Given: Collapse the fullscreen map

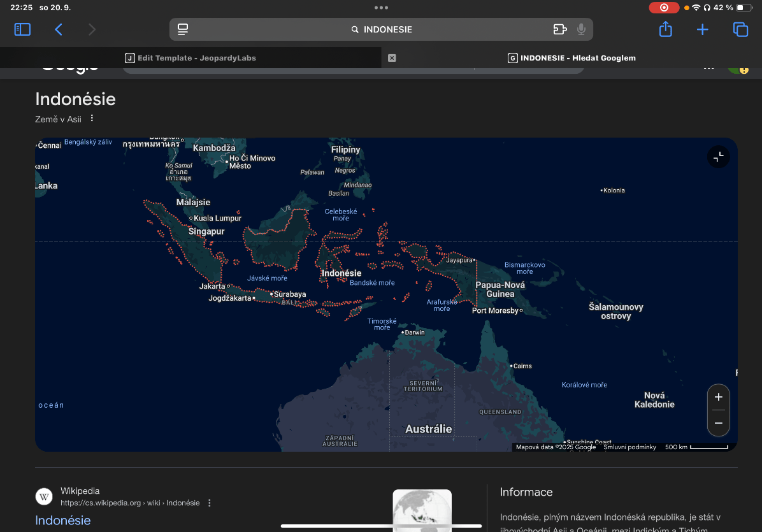Looking at the screenshot, I should [718, 157].
